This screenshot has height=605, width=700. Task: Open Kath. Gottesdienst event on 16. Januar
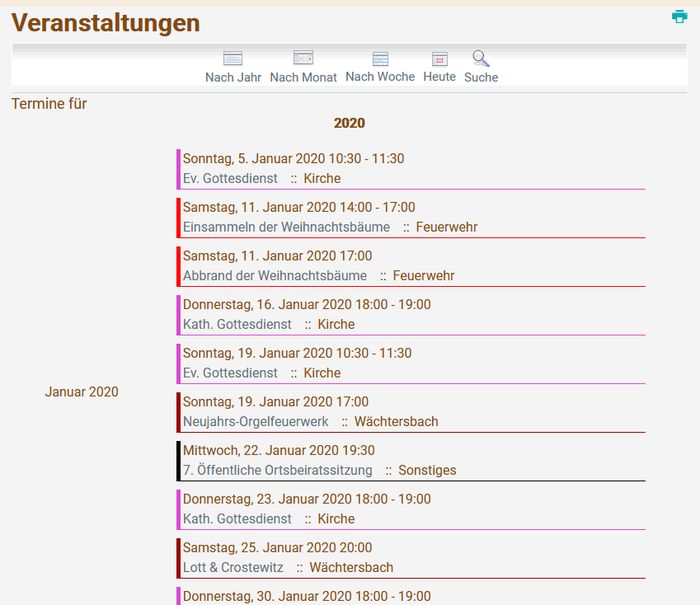coord(237,325)
